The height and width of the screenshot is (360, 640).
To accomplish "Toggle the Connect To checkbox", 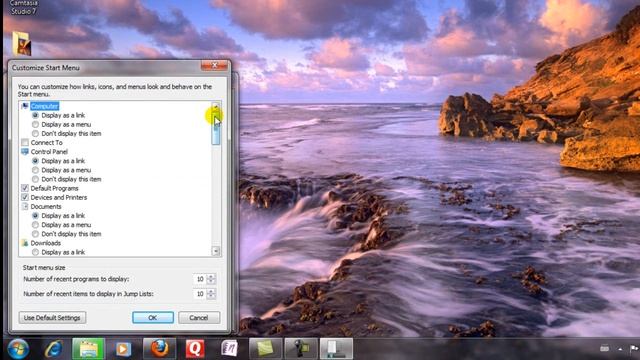I will click(x=25, y=142).
